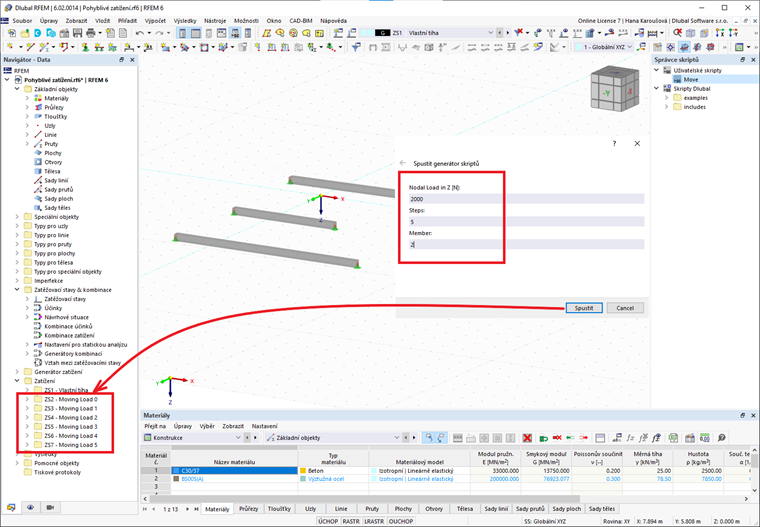This screenshot has height=527, width=760.
Task: Click the Spustit button
Action: pos(584,308)
